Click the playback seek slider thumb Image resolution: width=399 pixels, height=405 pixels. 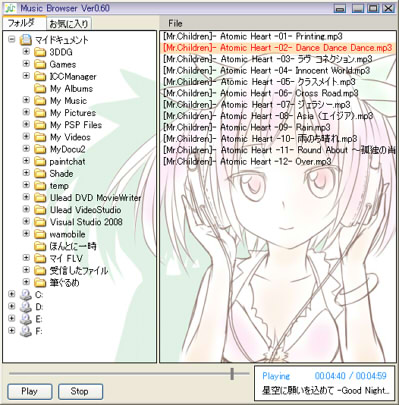232,374
